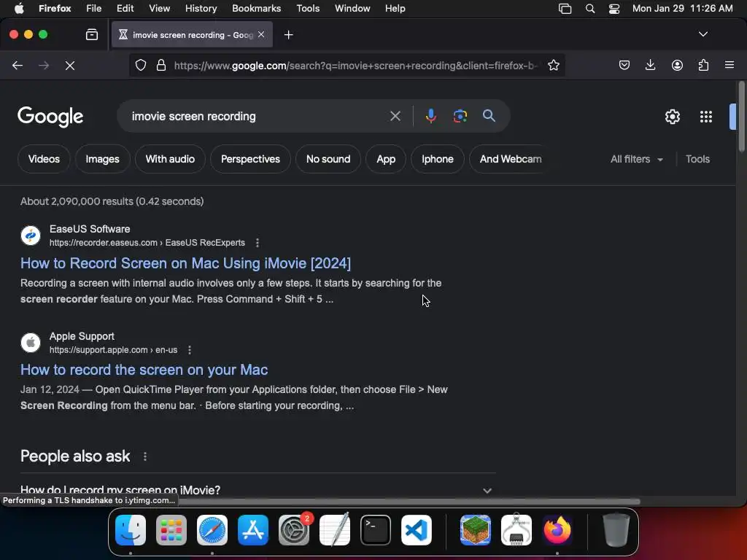Viewport: 747px width, 560px height.
Task: Open more options for Apple Support result
Action: 190,350
